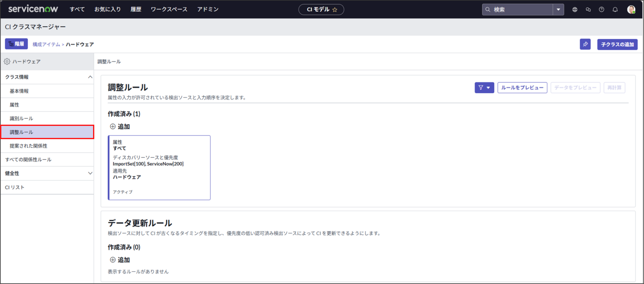Select 基本情報 in sidebar
Image resolution: width=644 pixels, height=284 pixels.
click(x=47, y=91)
